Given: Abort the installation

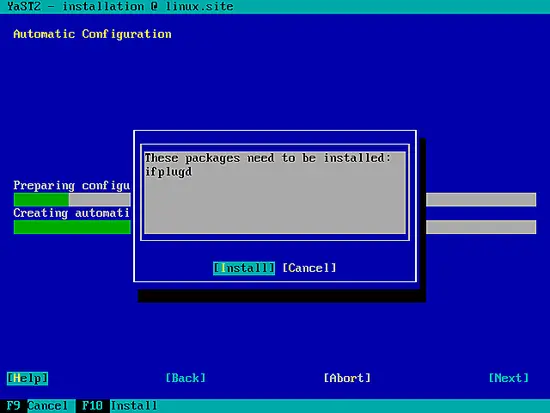Looking at the screenshot, I should pos(347,378).
